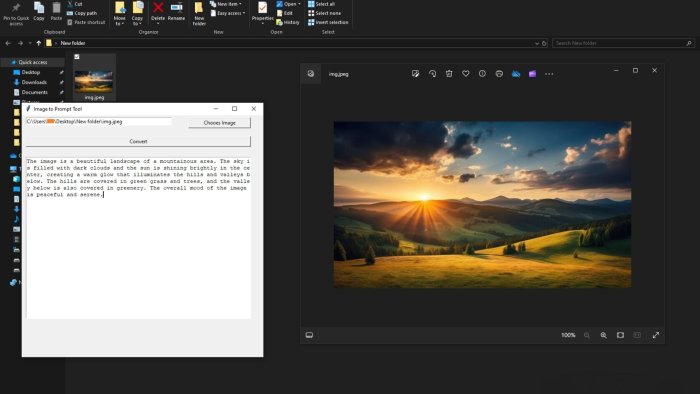This screenshot has width=700, height=394.
Task: Mark image as favorite with heart icon
Action: pyautogui.click(x=466, y=74)
